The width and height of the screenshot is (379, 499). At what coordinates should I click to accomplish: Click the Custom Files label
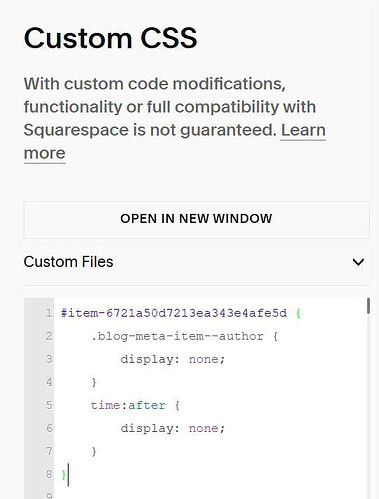pyautogui.click(x=68, y=262)
